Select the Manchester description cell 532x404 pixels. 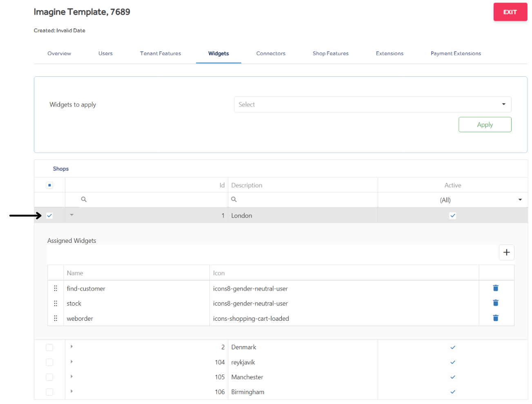coord(303,377)
